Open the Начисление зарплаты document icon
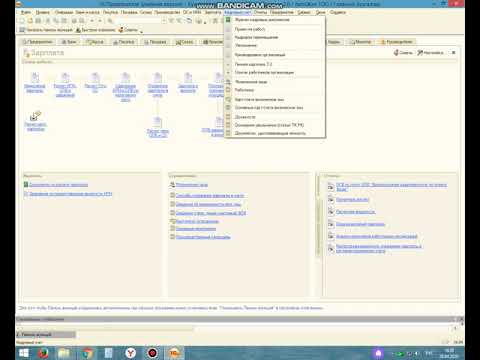This screenshot has width=480, height=360. [35, 78]
